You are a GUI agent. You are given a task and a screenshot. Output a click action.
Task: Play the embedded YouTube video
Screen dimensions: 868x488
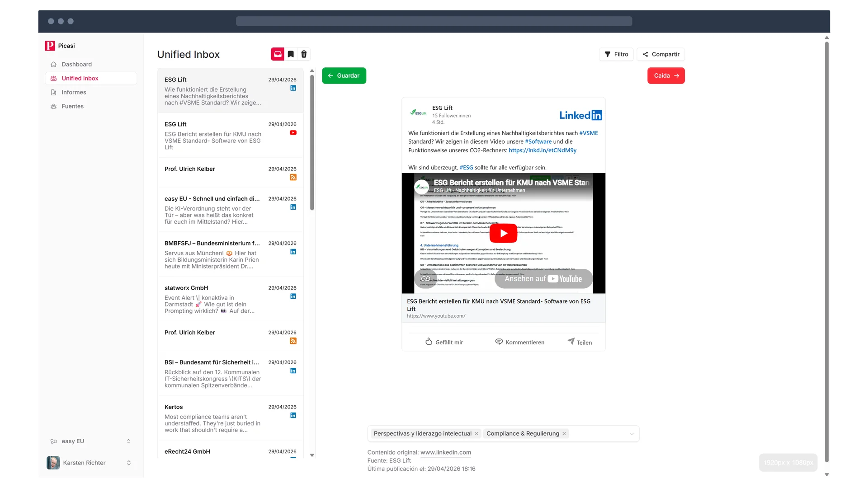(504, 233)
